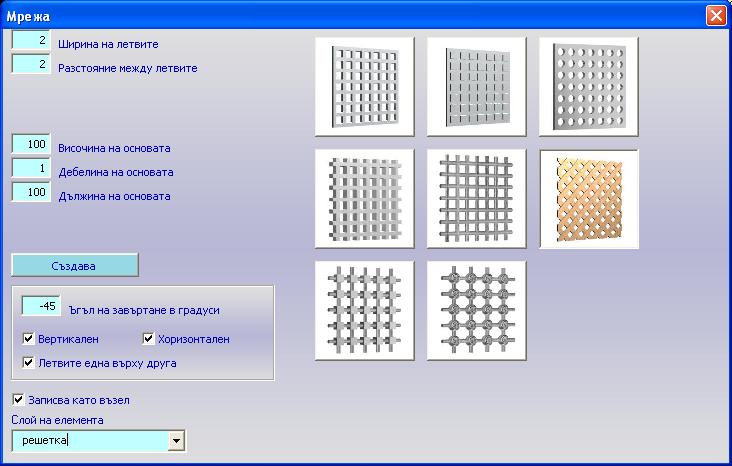The width and height of the screenshot is (732, 466).
Task: Edit the Височина на основата field
Action: pos(31,144)
